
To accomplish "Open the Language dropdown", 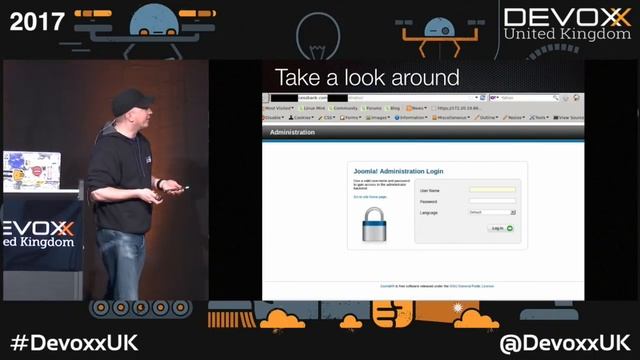I will click(492, 212).
